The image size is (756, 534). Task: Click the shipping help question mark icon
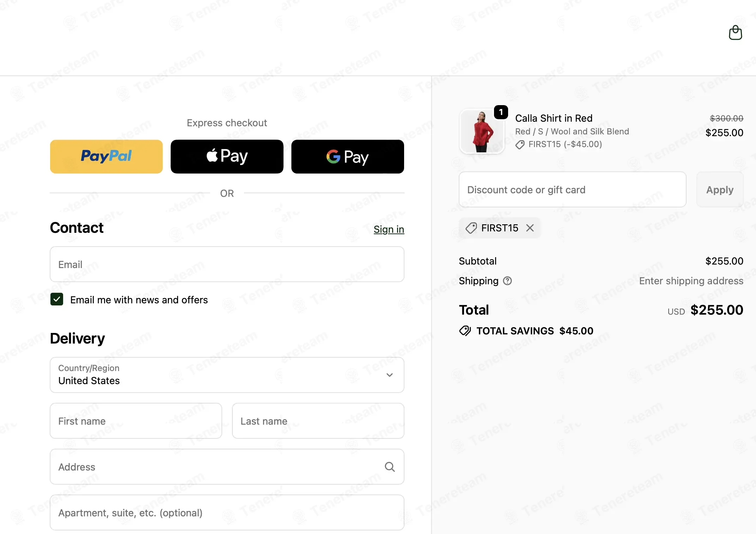tap(507, 281)
